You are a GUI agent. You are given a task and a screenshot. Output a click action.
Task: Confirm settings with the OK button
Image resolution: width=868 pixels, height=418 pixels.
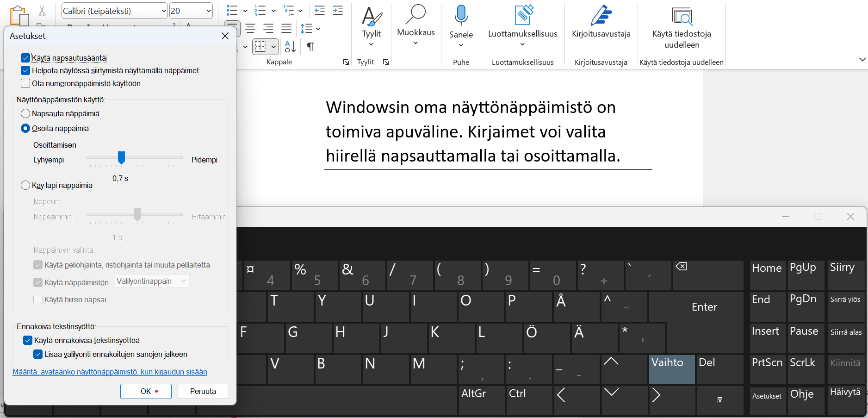(145, 391)
